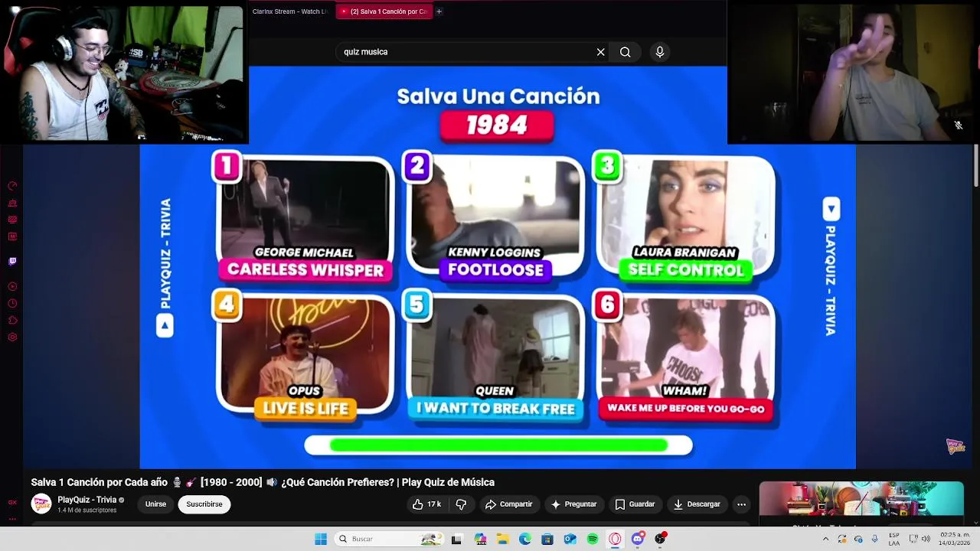Viewport: 980px width, 551px height.
Task: Open Outlook from taskbar
Action: 570,539
